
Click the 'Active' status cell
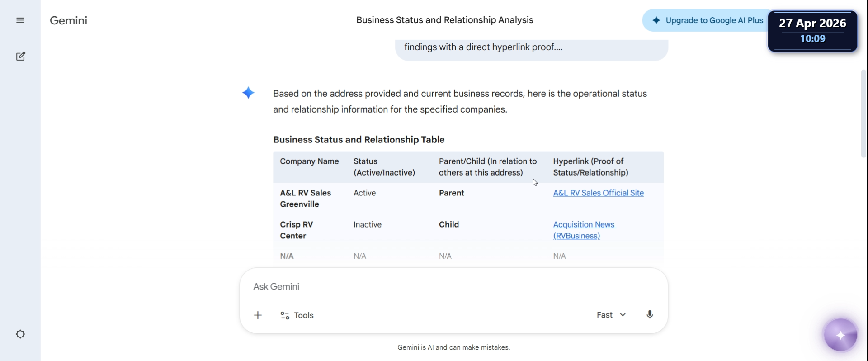[x=364, y=193]
